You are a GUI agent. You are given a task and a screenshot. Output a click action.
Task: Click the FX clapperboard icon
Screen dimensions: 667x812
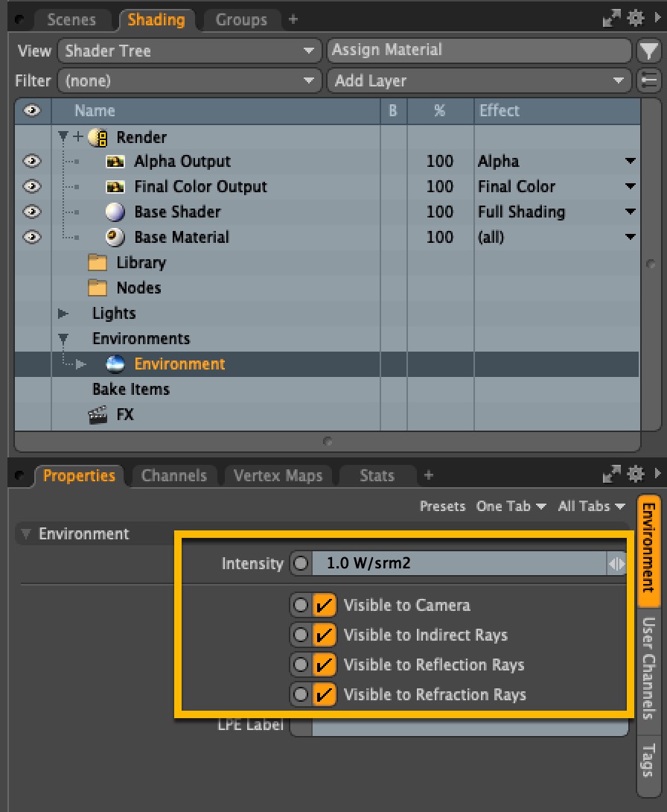(98, 415)
